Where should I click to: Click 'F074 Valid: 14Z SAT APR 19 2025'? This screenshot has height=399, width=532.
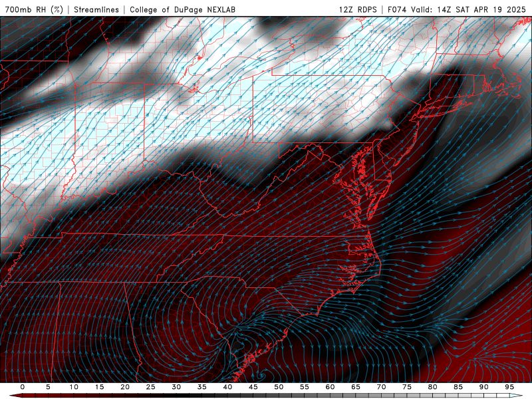tap(456, 9)
